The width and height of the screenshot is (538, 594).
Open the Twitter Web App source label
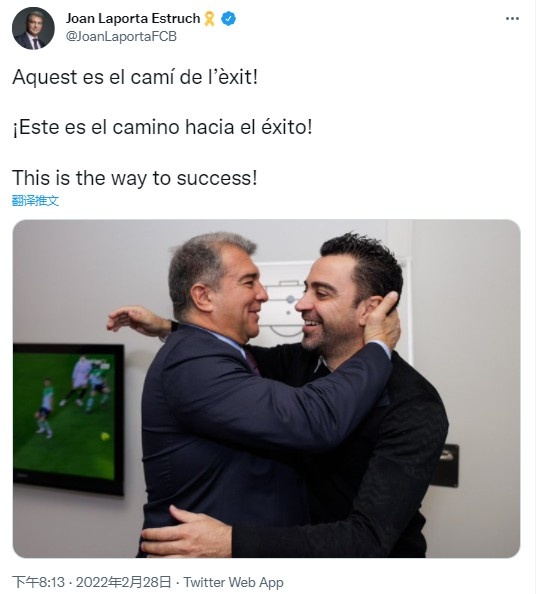point(233,582)
